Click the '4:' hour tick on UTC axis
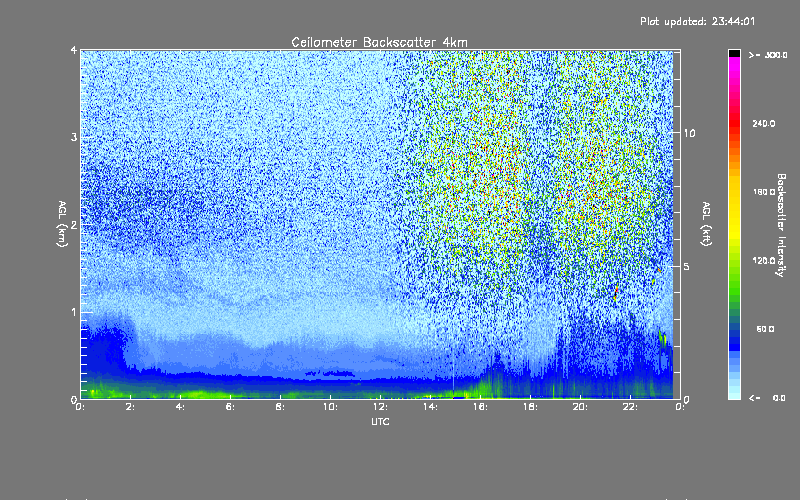Screen dimensions: 800x500 [180, 407]
